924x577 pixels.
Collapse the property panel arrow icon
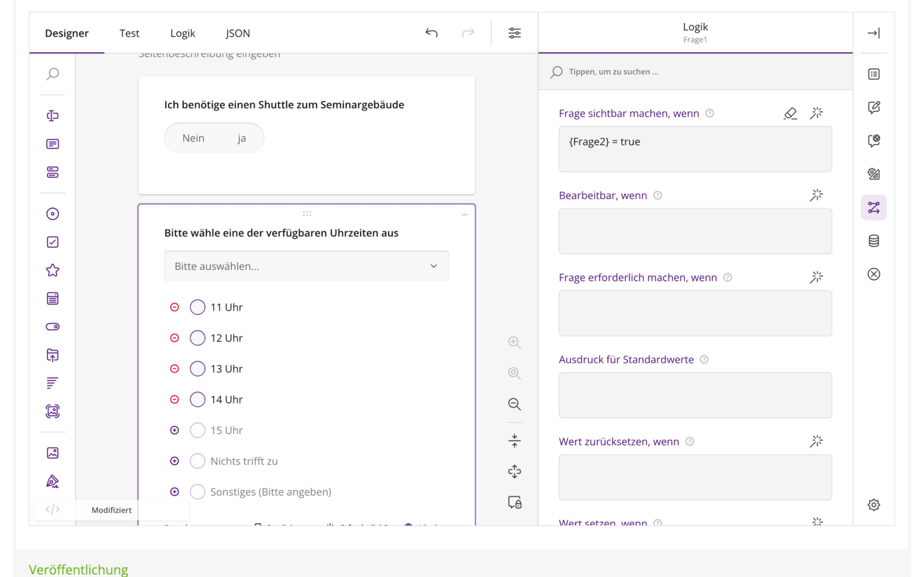(x=874, y=33)
